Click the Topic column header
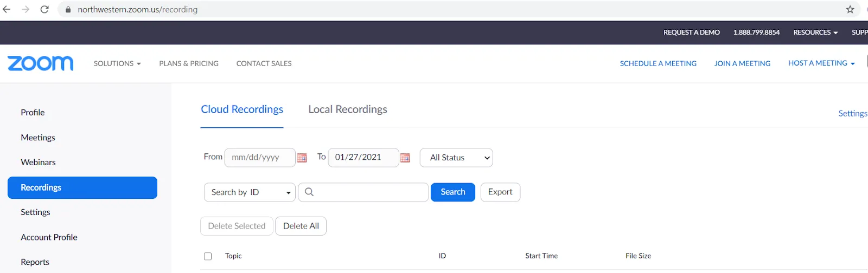Screen dimensions: 868x273 click(233, 256)
